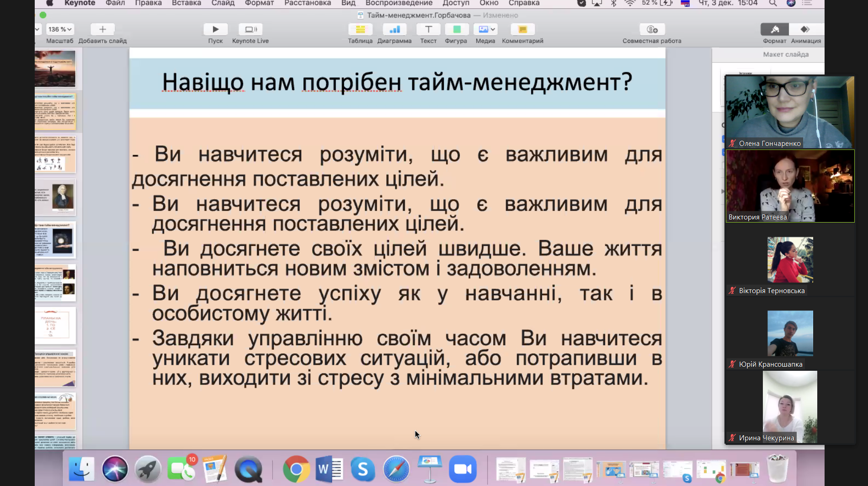Viewport: 868px width, 486px height.
Task: Open Notification Center list icon
Action: click(807, 3)
